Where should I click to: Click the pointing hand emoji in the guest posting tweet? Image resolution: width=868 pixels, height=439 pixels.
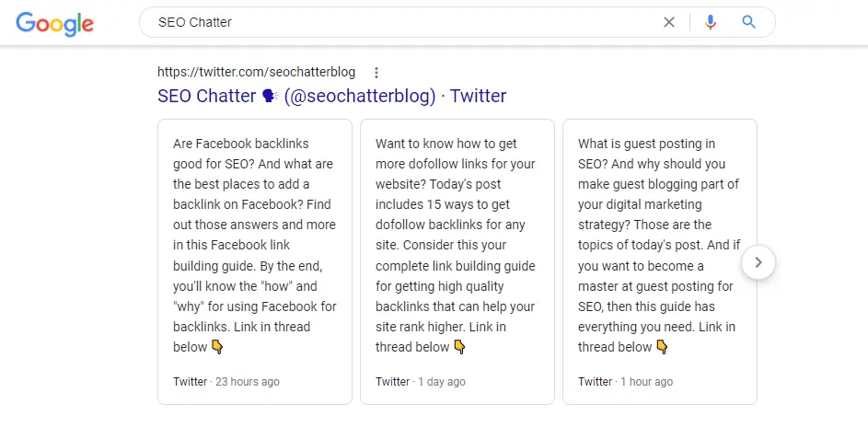(x=662, y=347)
